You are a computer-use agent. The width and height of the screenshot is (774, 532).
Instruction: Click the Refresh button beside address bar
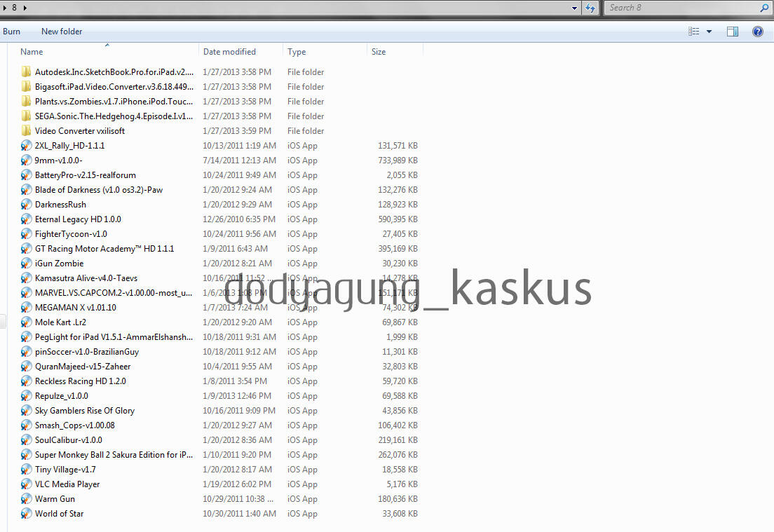[x=590, y=8]
